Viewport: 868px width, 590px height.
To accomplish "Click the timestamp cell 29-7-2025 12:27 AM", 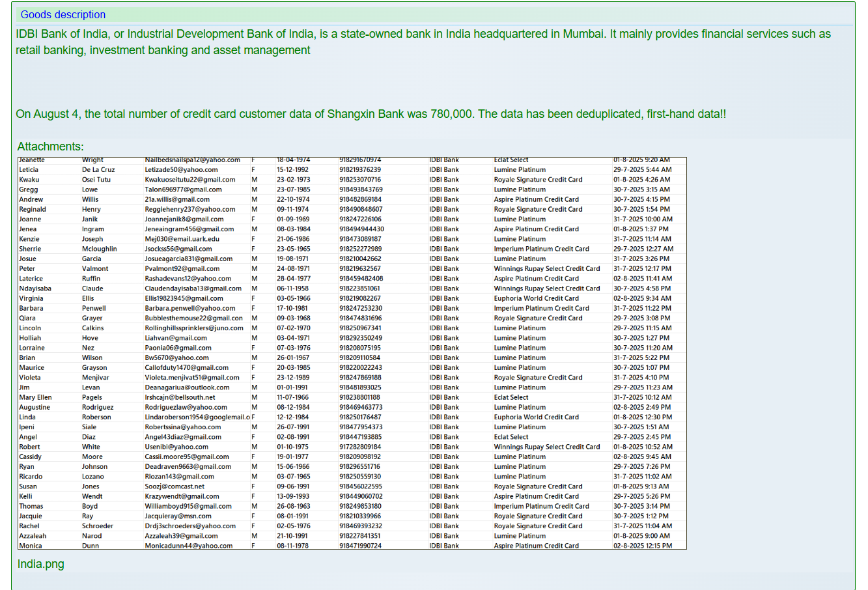I will [643, 249].
